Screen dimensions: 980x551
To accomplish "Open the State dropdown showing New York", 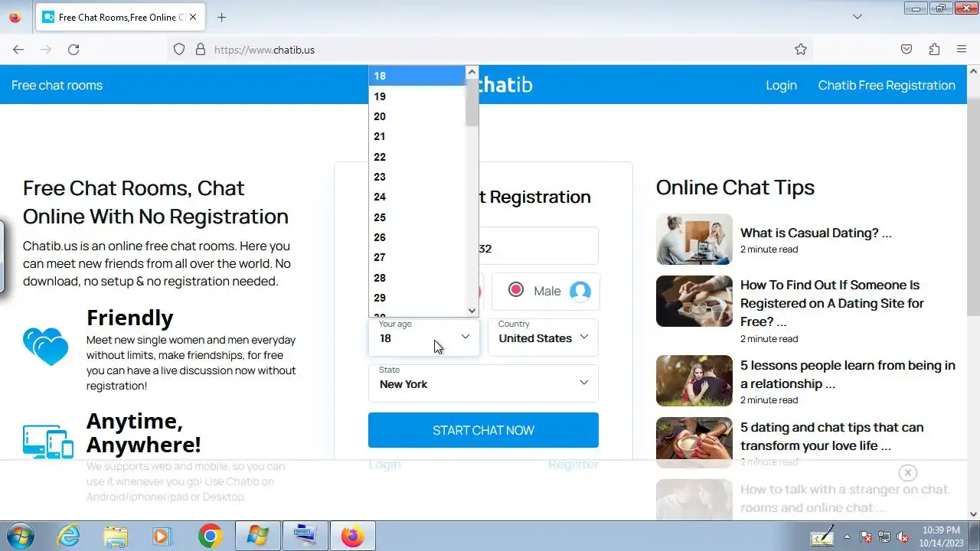I will pyautogui.click(x=483, y=383).
